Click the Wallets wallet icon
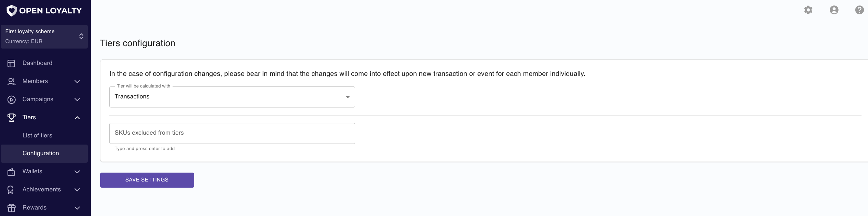 pos(11,172)
